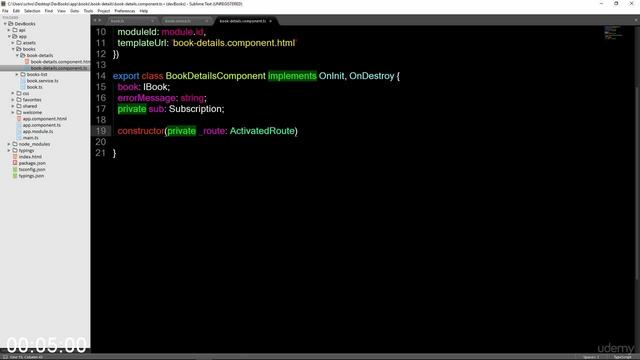Viewport: 640px width, 360px height.
Task: Click the shared folder icon
Action: coord(19,106)
